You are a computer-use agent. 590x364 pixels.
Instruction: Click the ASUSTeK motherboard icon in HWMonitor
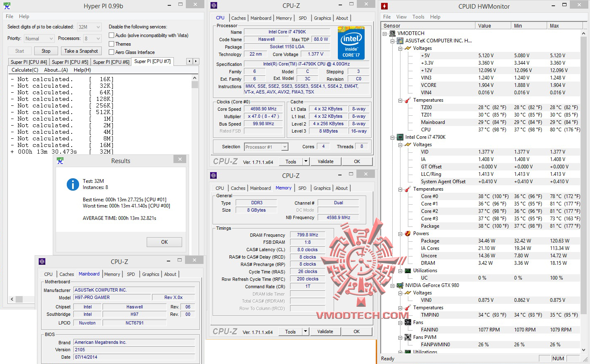[x=400, y=41]
